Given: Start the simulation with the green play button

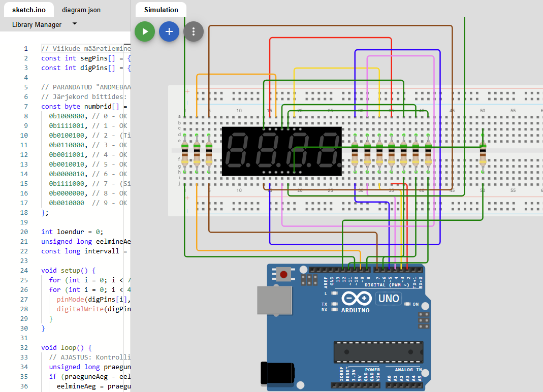Looking at the screenshot, I should coord(145,31).
